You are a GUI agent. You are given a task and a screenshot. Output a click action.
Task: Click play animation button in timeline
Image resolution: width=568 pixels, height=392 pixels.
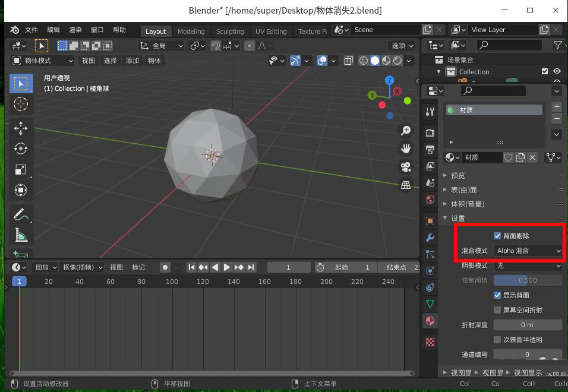pyautogui.click(x=227, y=267)
